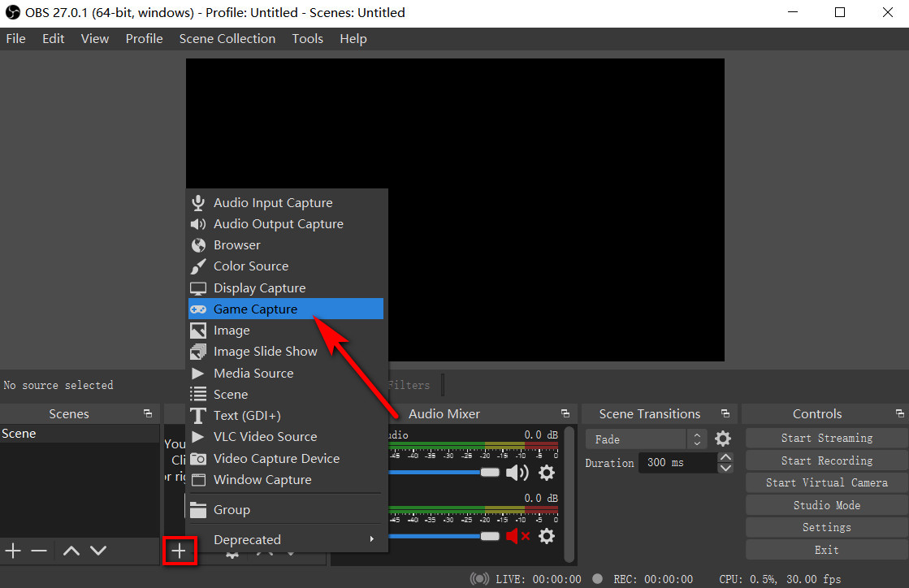Click the REC status indicator dot

coord(598,579)
